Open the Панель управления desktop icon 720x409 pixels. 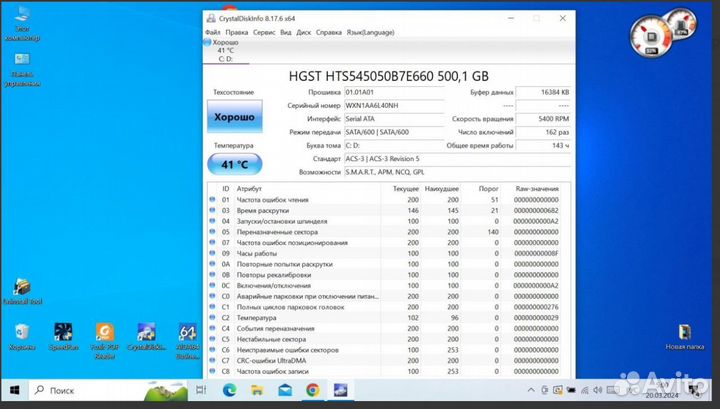(x=22, y=70)
